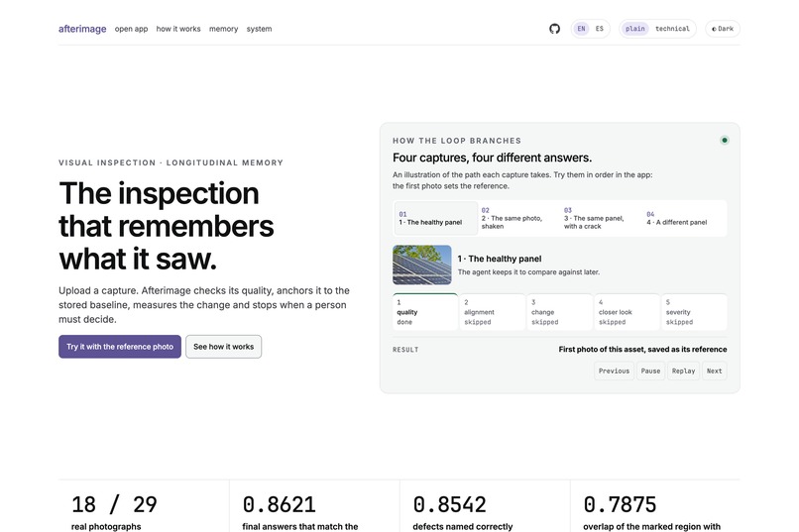Open the GitHub repository icon
The image size is (799, 532).
(554, 29)
